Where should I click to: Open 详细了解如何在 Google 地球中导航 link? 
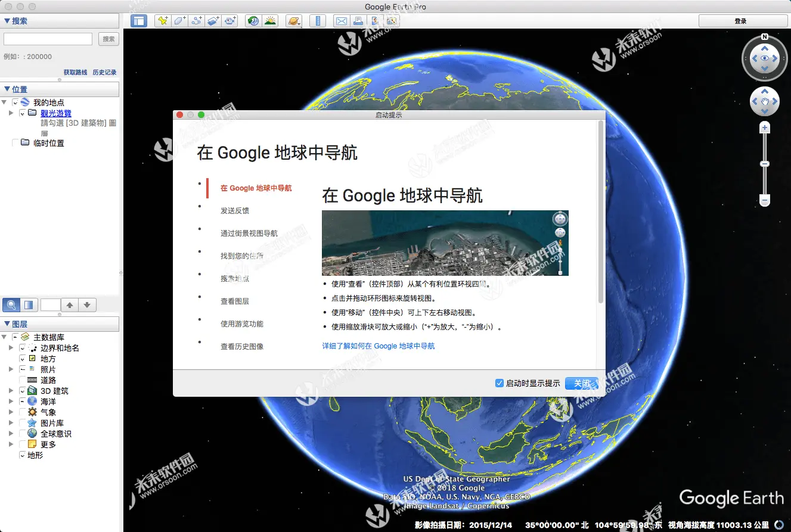[379, 346]
